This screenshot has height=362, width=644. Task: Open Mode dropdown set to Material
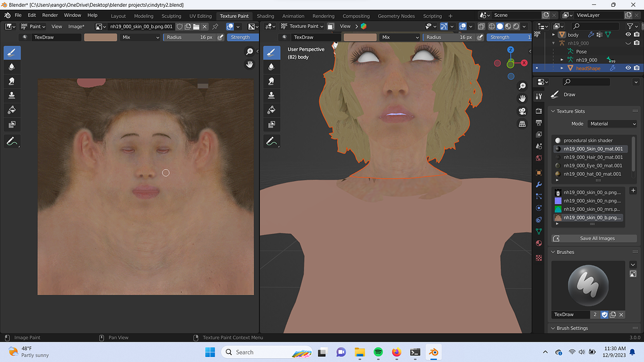click(612, 124)
